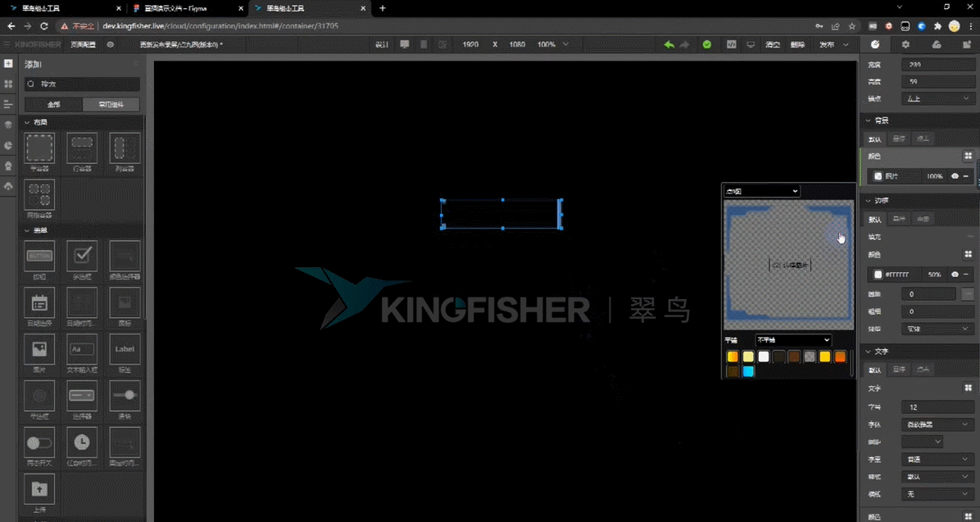Image resolution: width=980 pixels, height=522 pixels.
Task: Add a background color via the 背景 grid icon
Action: point(969,156)
